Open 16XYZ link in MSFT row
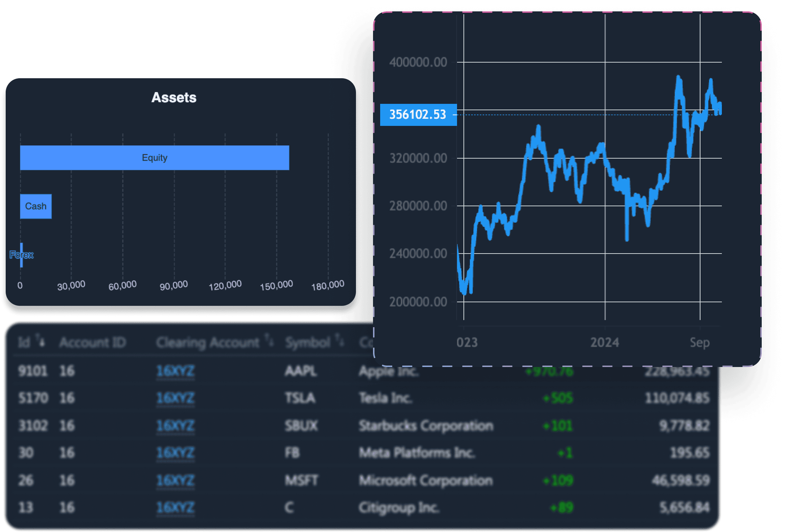Image resolution: width=787 pixels, height=532 pixels. (x=175, y=480)
